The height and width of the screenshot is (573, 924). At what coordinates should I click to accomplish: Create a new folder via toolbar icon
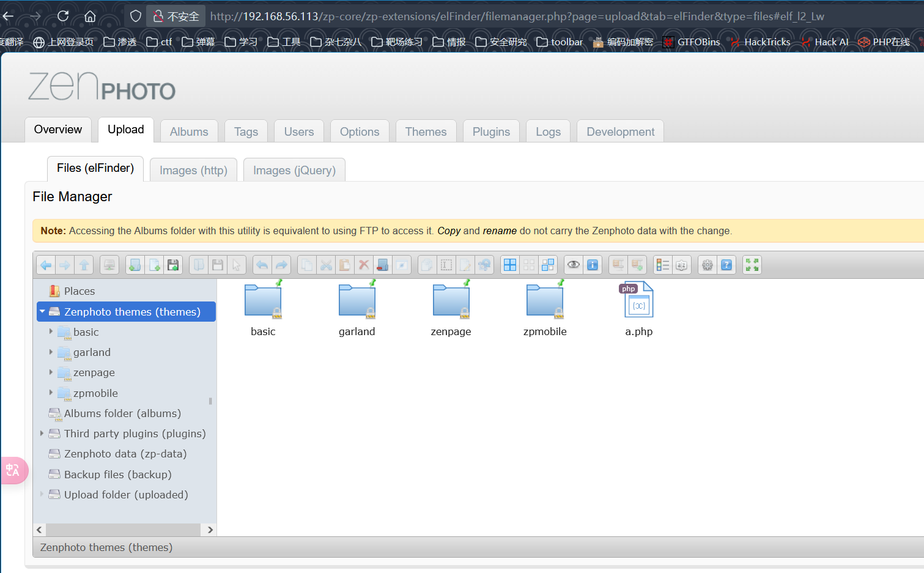pos(135,265)
